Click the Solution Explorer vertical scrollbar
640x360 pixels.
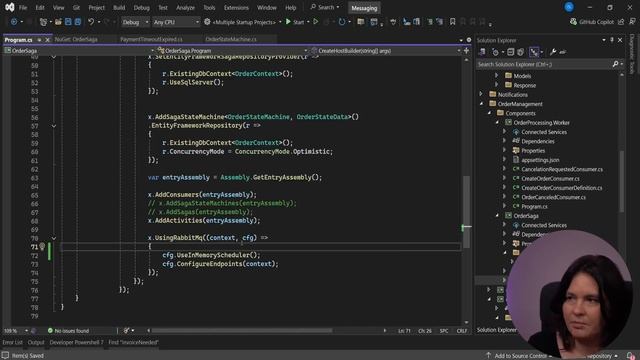point(622,182)
